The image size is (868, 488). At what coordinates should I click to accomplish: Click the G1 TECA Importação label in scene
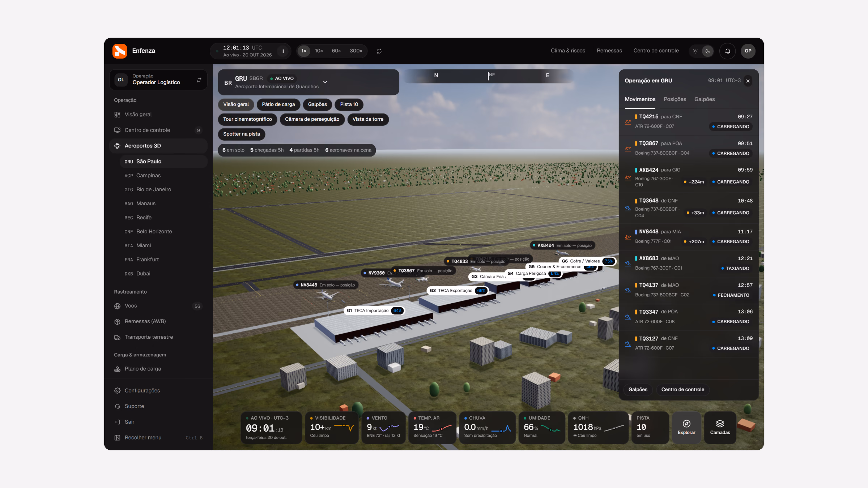pyautogui.click(x=374, y=311)
